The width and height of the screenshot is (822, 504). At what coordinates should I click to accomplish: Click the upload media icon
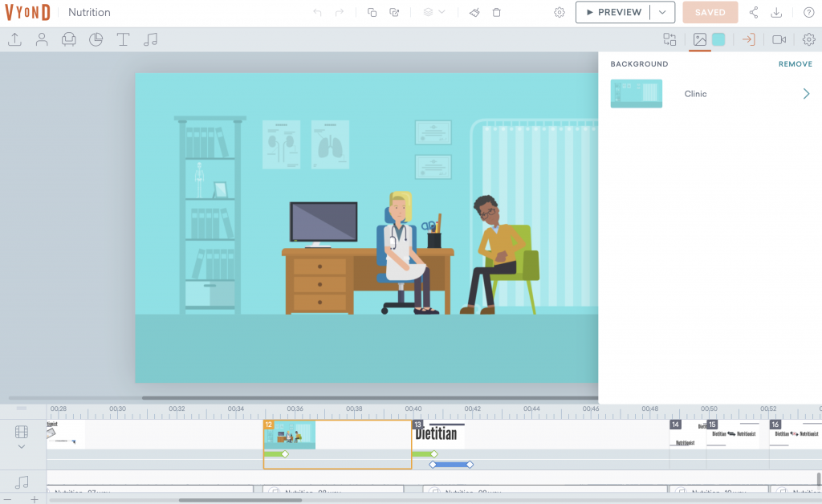pyautogui.click(x=14, y=39)
